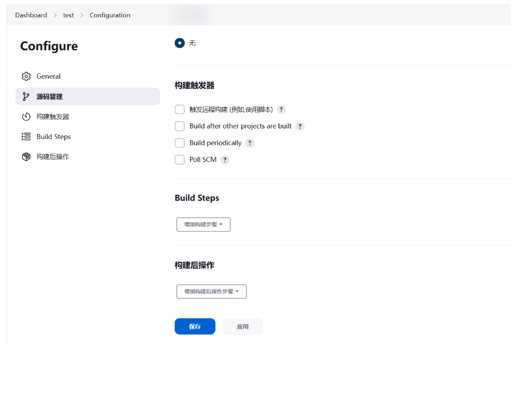Screen dimensions: 532x400
Task: Open help for 触发远程构建 option
Action: coord(281,110)
